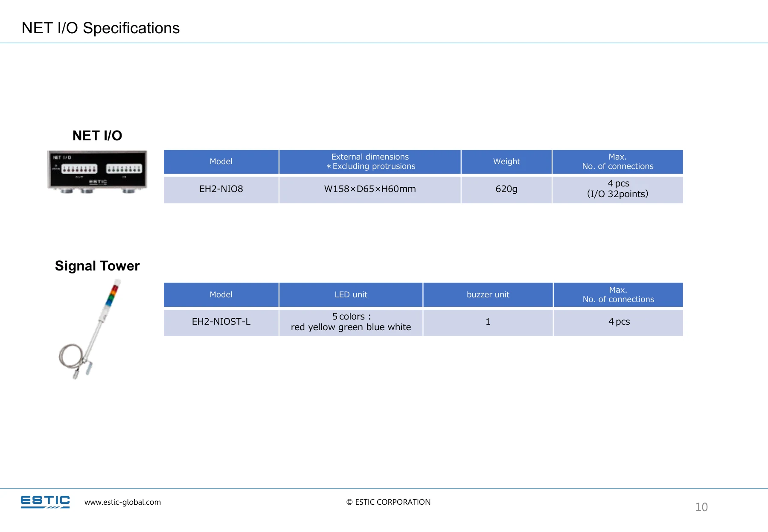The height and width of the screenshot is (532, 768).
Task: Select the "External dimensions" header cell
Action: [x=370, y=162]
